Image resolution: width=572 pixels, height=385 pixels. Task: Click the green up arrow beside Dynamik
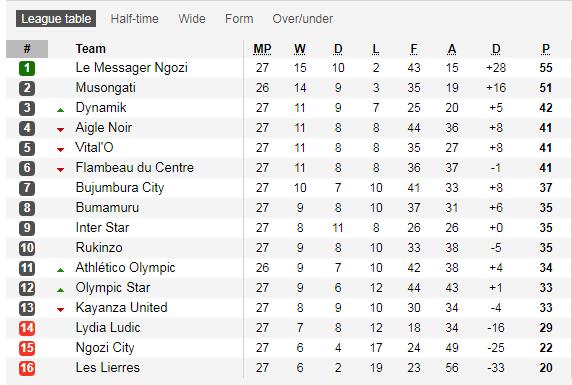click(x=61, y=109)
